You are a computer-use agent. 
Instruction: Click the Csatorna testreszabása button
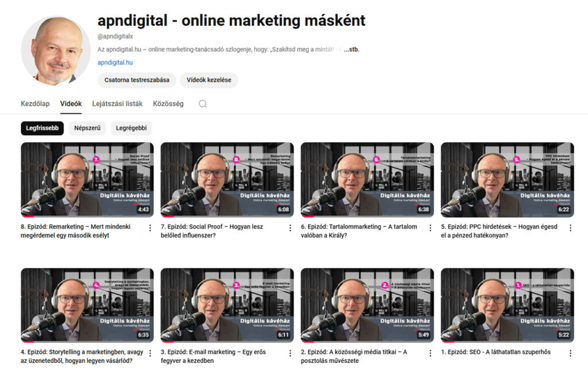tap(136, 80)
